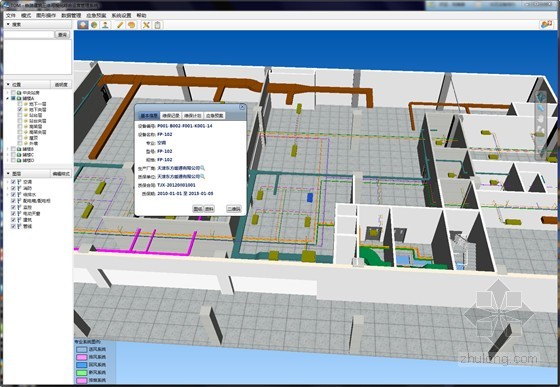
Task: Open the clipboard icon in toolbar
Action: coord(157,25)
